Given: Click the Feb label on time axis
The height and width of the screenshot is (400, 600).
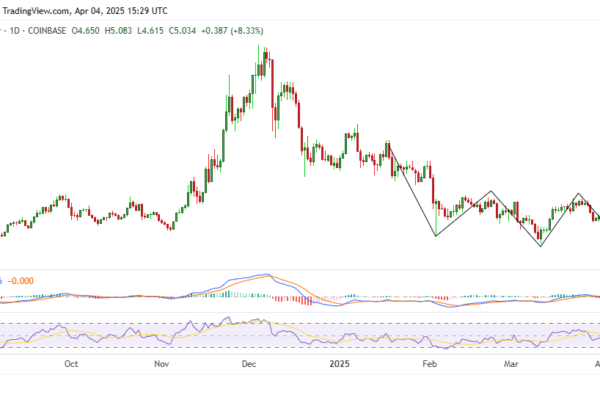Looking at the screenshot, I should tap(431, 365).
